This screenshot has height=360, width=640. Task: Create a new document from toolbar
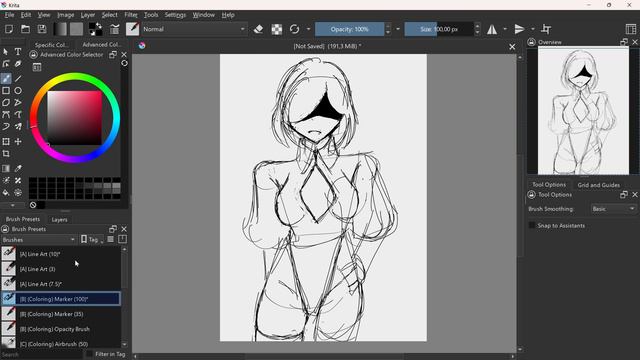9,29
